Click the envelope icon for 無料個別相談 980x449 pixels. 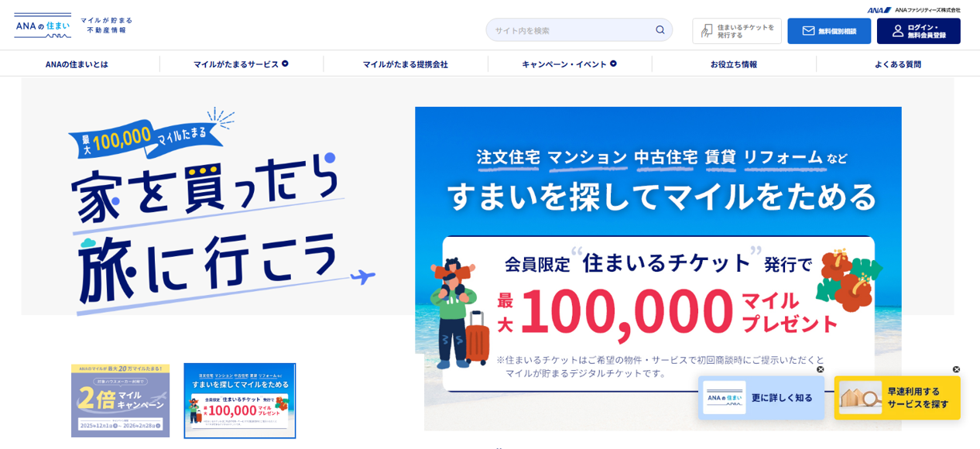[808, 31]
